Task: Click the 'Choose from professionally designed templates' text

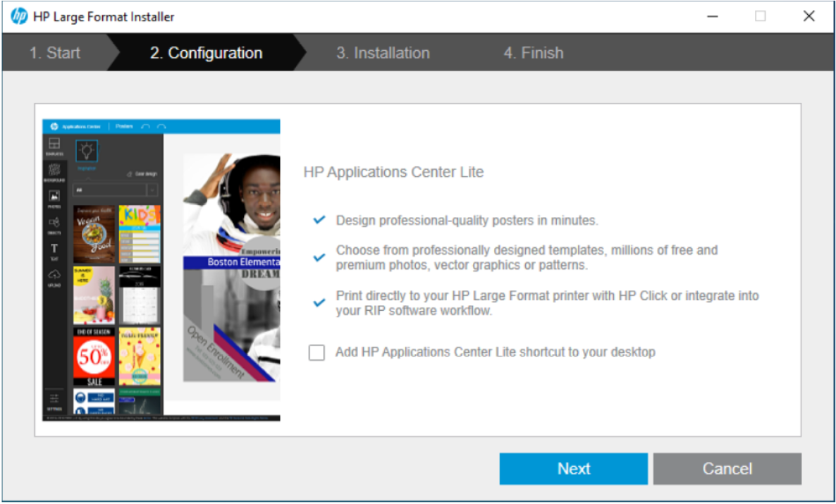Action: click(527, 257)
